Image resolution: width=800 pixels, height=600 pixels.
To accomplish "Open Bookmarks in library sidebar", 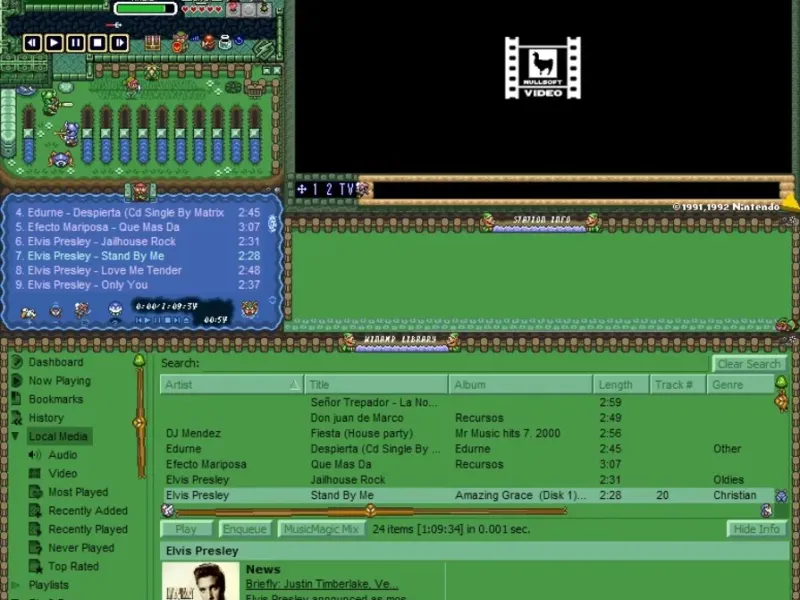I will coord(56,399).
